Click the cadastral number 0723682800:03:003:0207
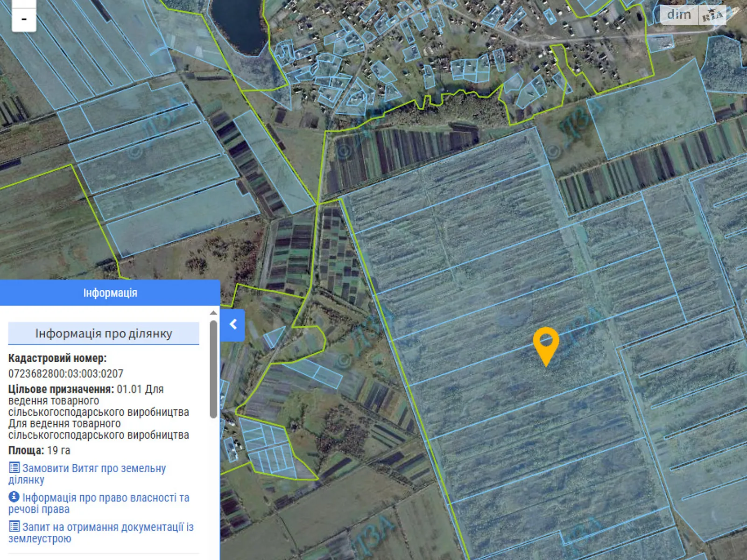The height and width of the screenshot is (560, 747). 66,374
